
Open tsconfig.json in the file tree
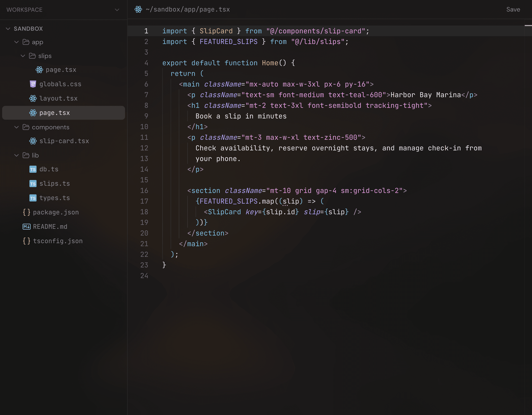point(64,241)
